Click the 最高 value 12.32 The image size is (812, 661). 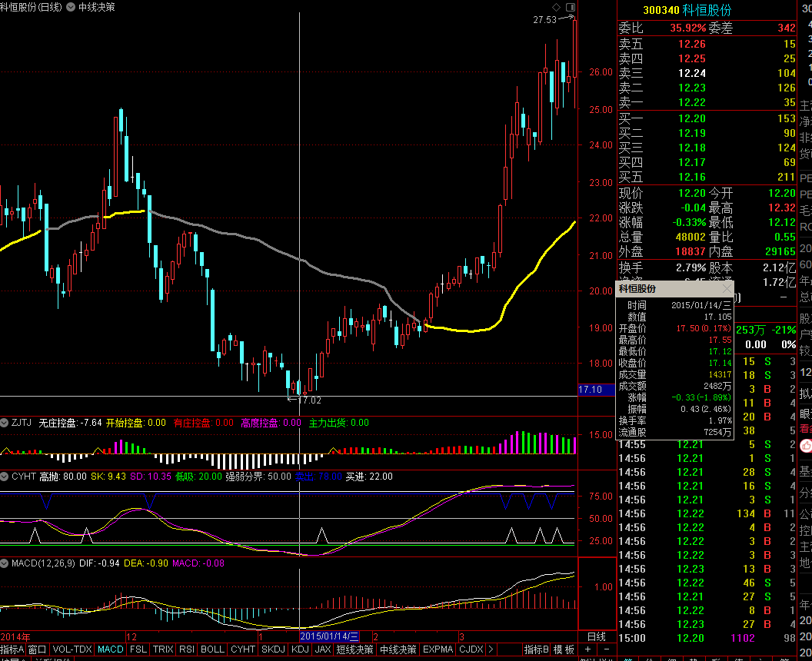tap(781, 208)
